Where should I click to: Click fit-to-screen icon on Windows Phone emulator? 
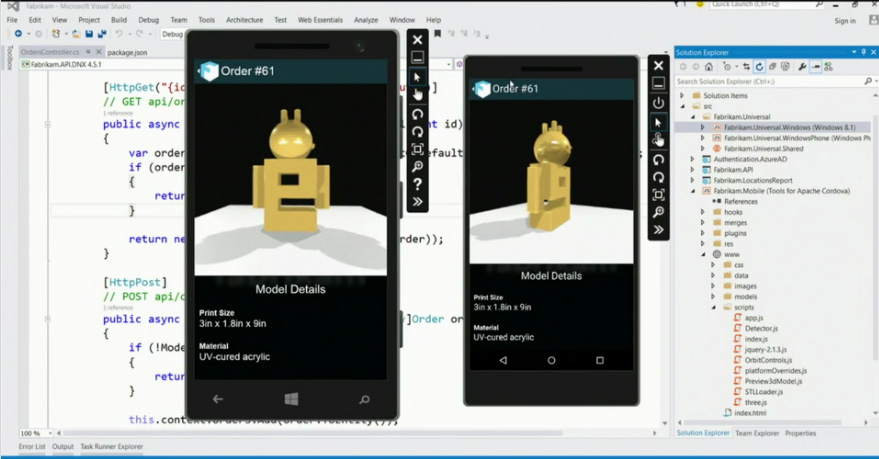pyautogui.click(x=418, y=149)
